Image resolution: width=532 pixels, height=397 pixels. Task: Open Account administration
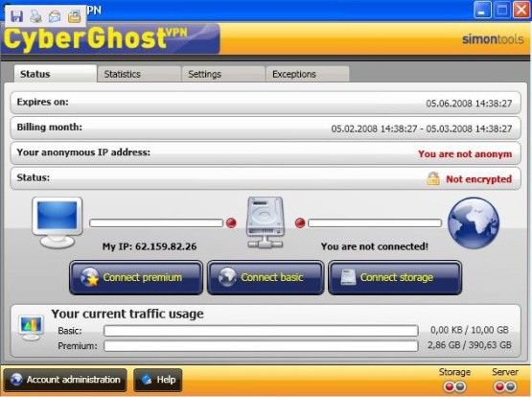tap(65, 380)
